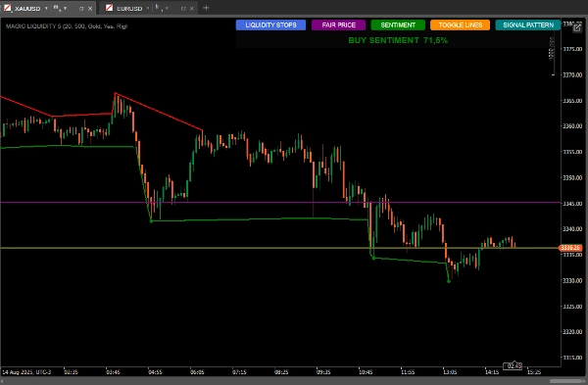The height and width of the screenshot is (385, 588).
Task: Click the 3350.00 price axis label
Action: tap(572, 177)
